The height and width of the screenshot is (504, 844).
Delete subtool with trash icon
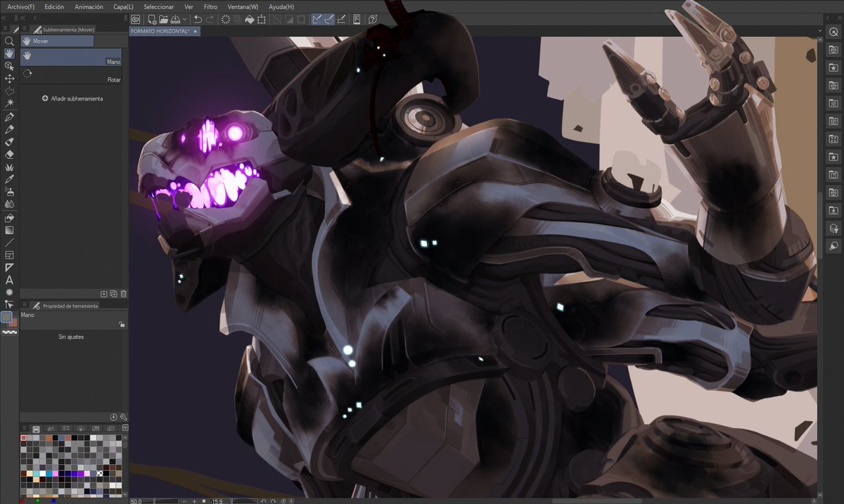click(x=124, y=294)
